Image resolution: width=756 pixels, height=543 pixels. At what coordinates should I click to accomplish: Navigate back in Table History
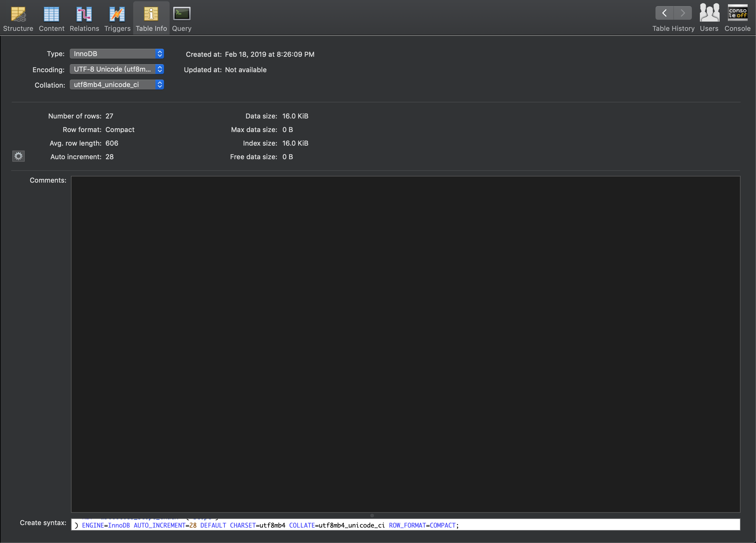pyautogui.click(x=664, y=13)
